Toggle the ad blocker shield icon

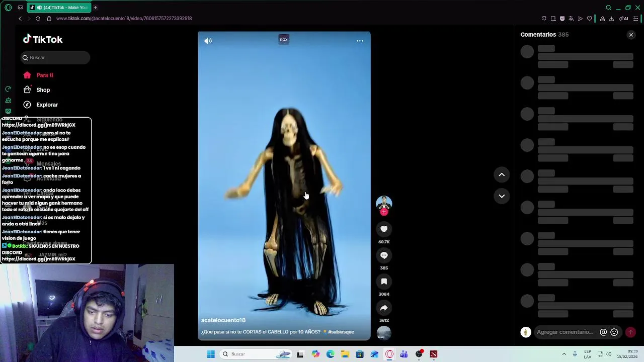pyautogui.click(x=562, y=19)
